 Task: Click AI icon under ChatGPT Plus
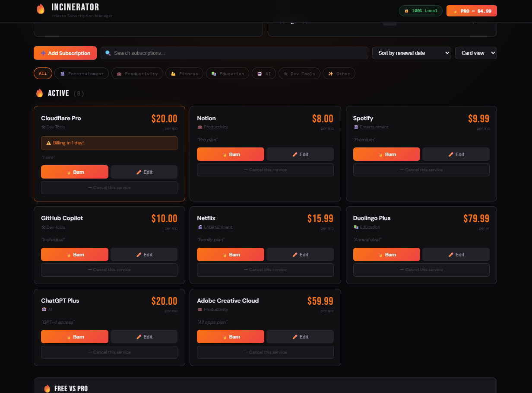tap(44, 310)
